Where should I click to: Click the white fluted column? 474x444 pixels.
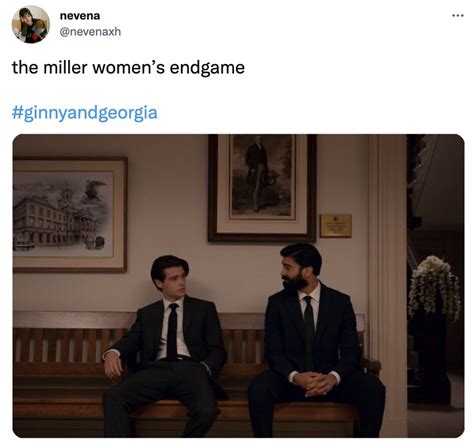[388, 286]
